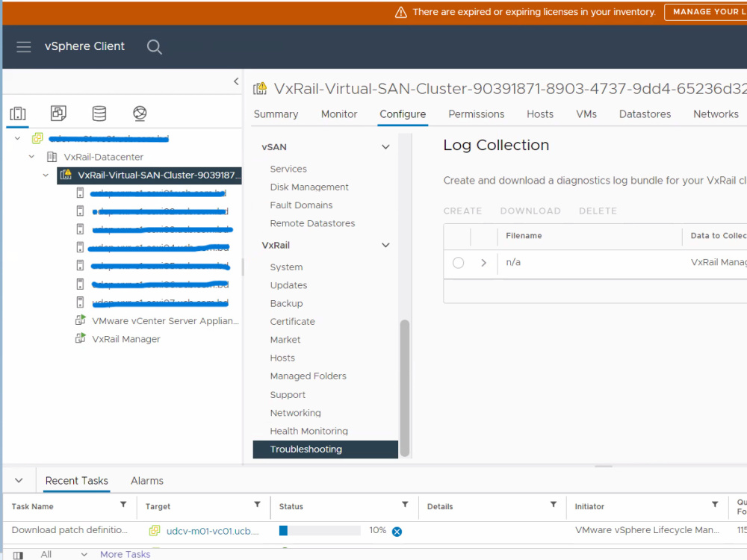Open the Networking inventory view icon
This screenshot has width=747, height=560.
tap(139, 113)
